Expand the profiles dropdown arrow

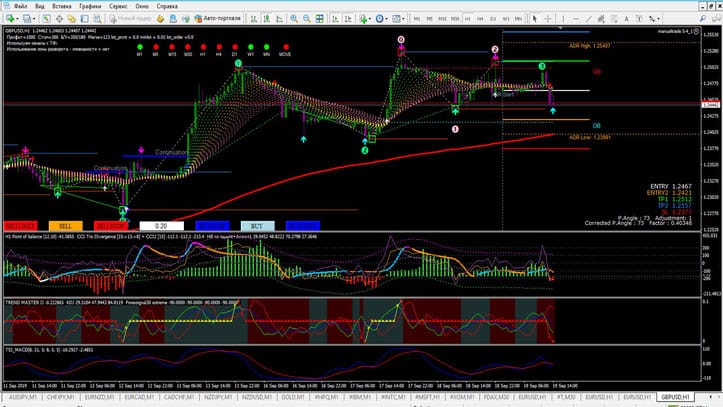tap(35, 19)
